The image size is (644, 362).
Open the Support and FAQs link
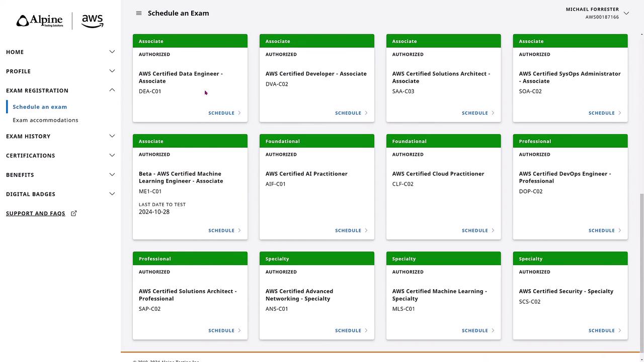pos(36,214)
